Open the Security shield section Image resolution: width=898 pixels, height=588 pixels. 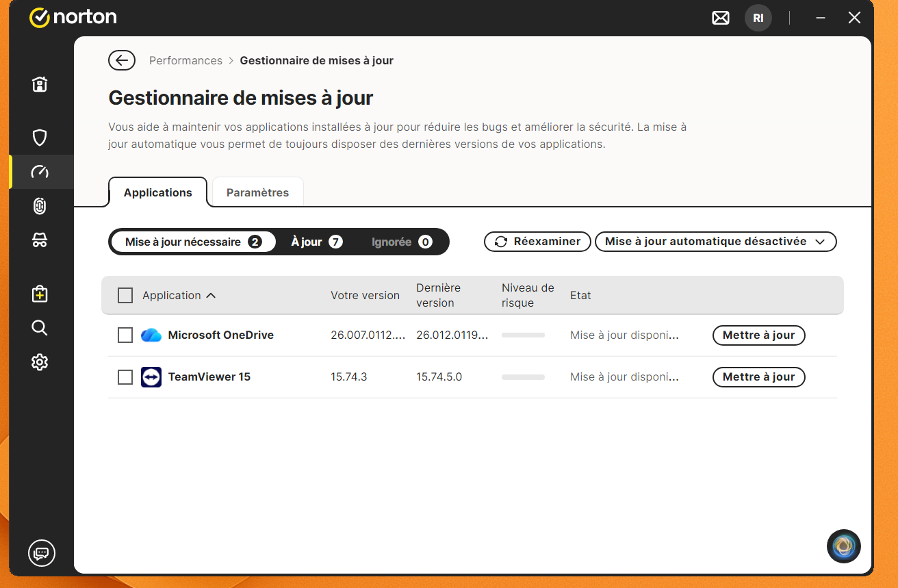[x=40, y=138]
